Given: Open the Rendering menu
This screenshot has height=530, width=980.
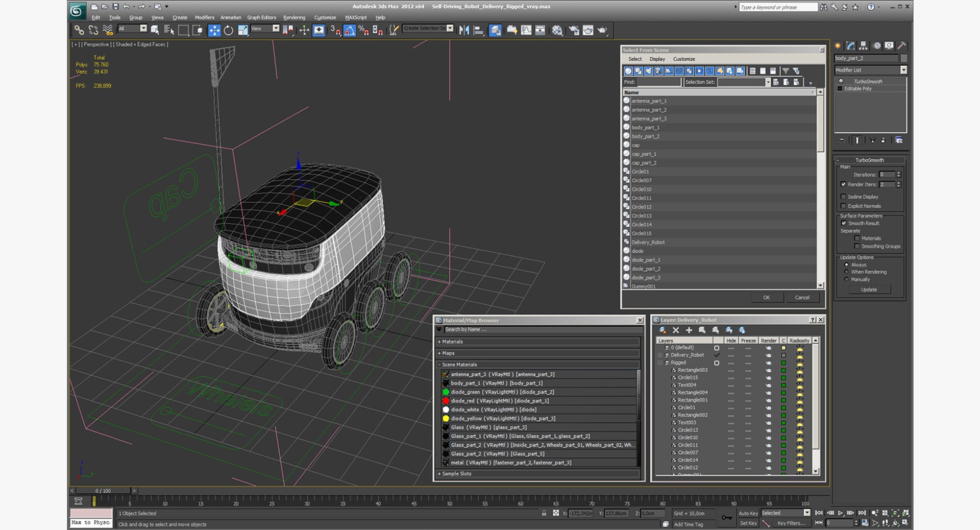Looking at the screenshot, I should click(x=294, y=17).
